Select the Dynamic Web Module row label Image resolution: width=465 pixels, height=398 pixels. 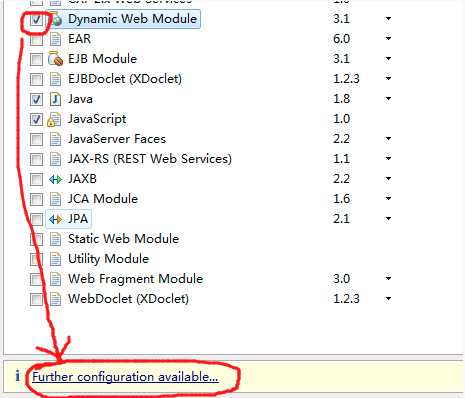pyautogui.click(x=132, y=19)
